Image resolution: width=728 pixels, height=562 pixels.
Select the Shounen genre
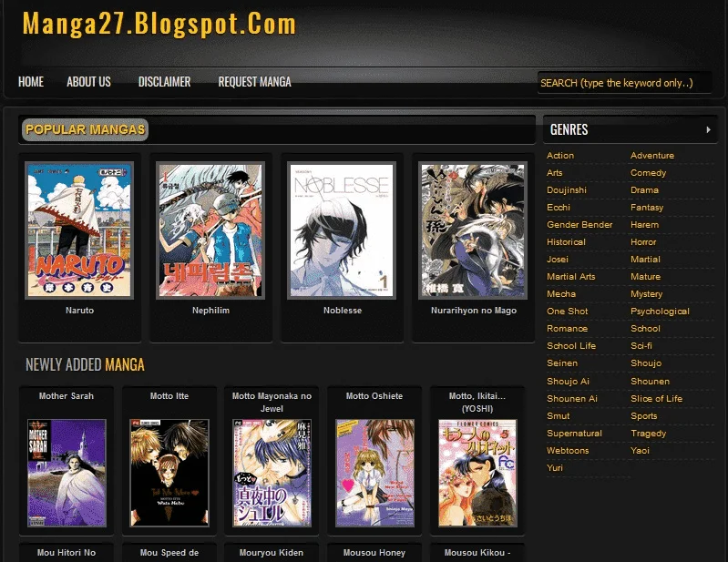tap(650, 382)
